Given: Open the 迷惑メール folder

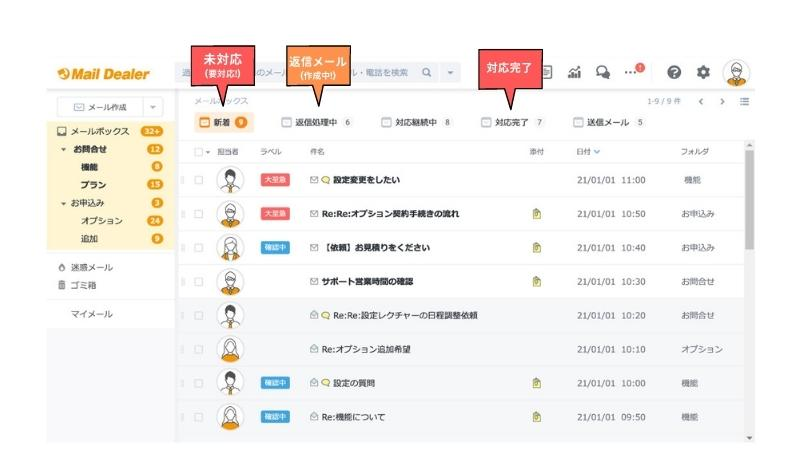Looking at the screenshot, I should (90, 267).
